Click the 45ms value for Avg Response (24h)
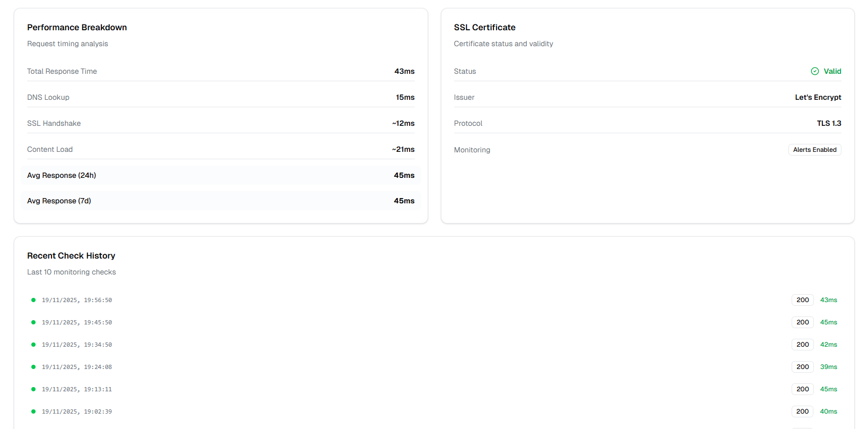 click(x=404, y=175)
